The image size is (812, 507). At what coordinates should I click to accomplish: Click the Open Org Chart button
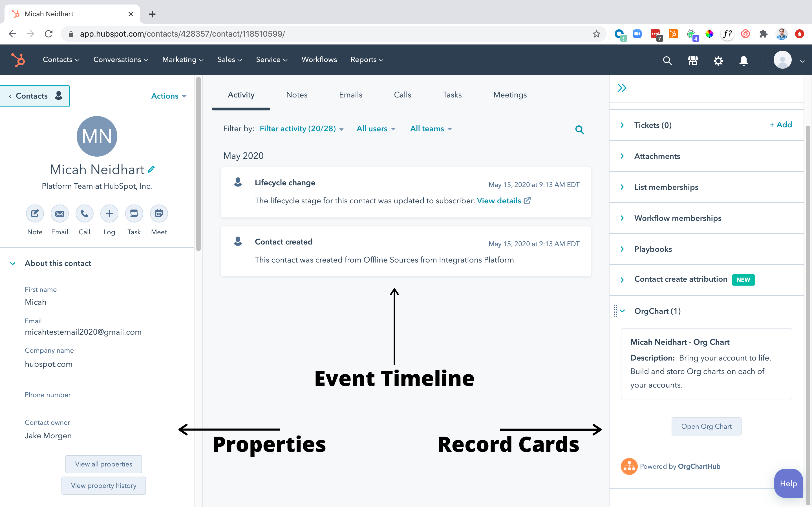706,426
